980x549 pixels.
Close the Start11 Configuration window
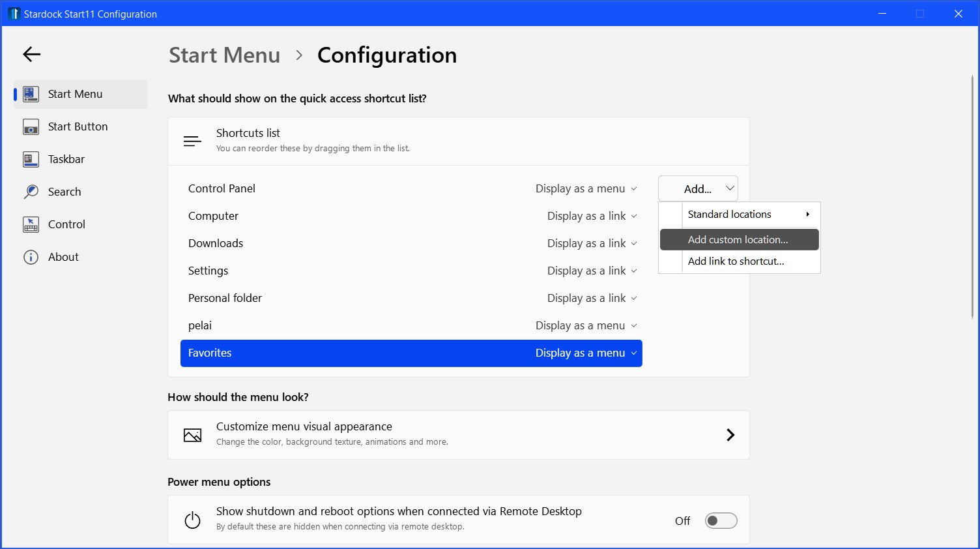tap(958, 14)
